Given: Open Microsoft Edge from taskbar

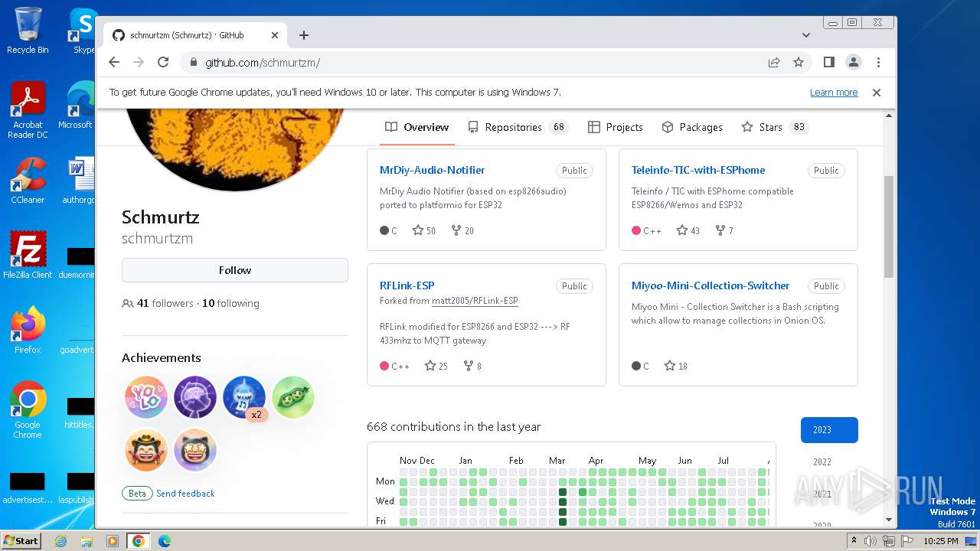Looking at the screenshot, I should click(165, 541).
